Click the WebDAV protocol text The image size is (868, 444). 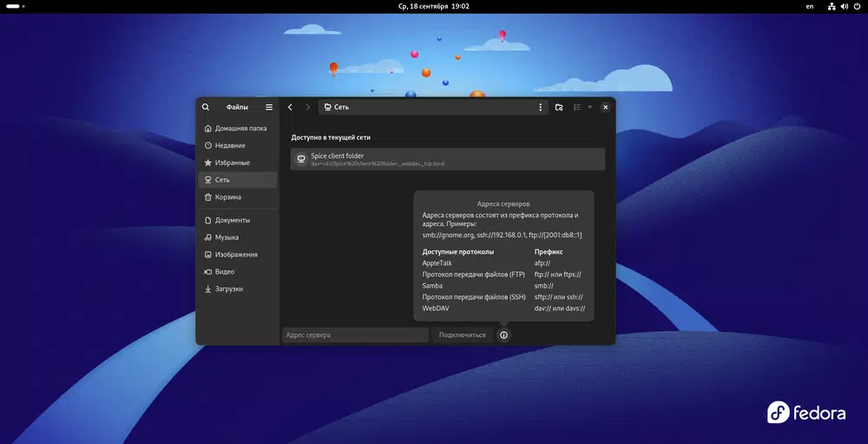click(436, 308)
